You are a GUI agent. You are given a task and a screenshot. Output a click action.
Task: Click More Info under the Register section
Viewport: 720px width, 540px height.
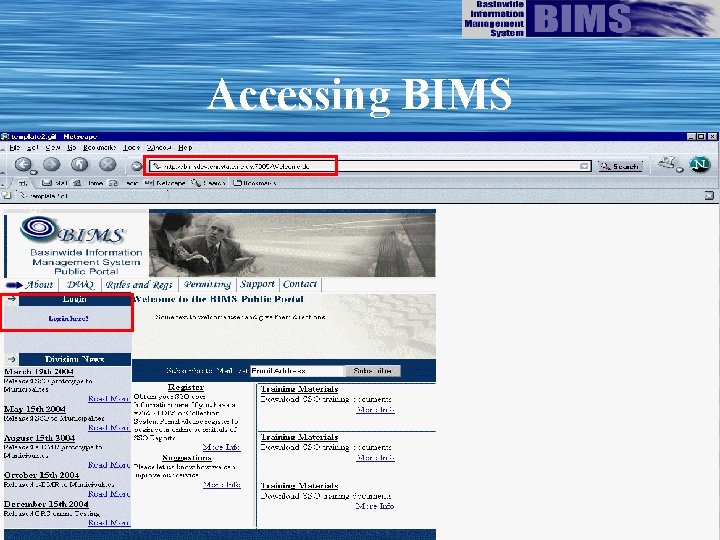pos(221,447)
